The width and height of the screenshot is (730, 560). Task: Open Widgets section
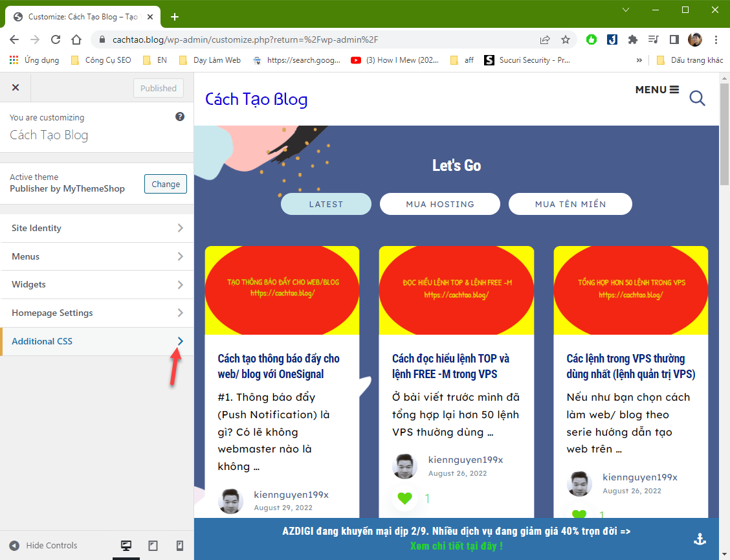point(97,285)
